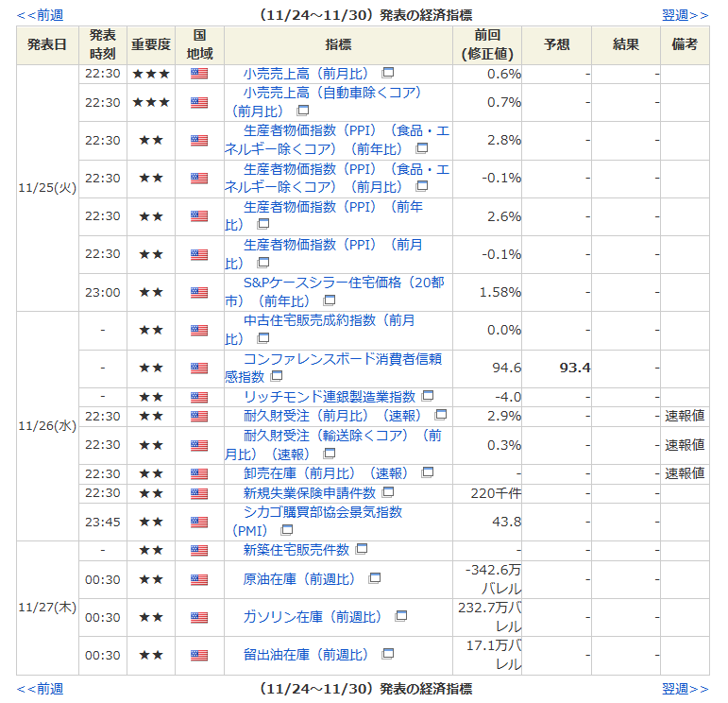Click bottom 前週 navigation link

(x=41, y=689)
